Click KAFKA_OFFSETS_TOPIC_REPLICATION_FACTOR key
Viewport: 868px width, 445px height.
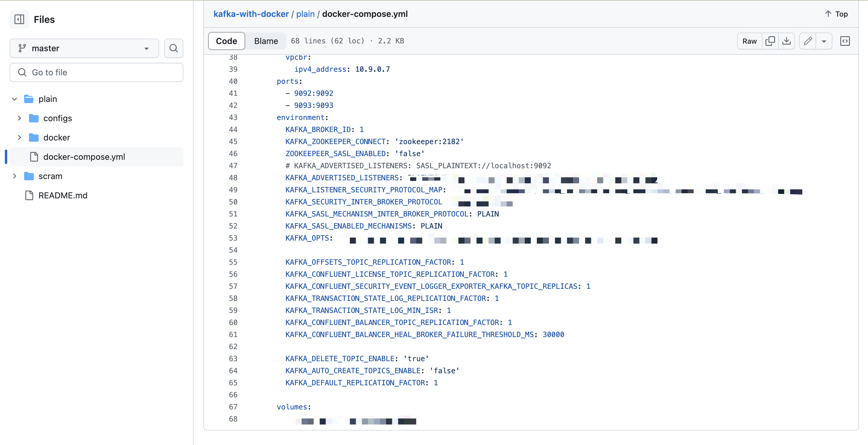[368, 262]
